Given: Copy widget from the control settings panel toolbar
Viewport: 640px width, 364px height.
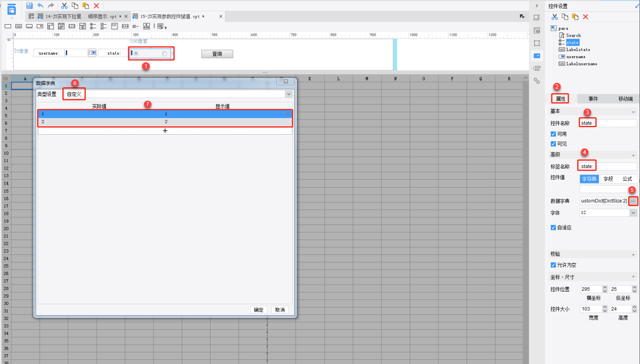Looking at the screenshot, I should click(565, 17).
